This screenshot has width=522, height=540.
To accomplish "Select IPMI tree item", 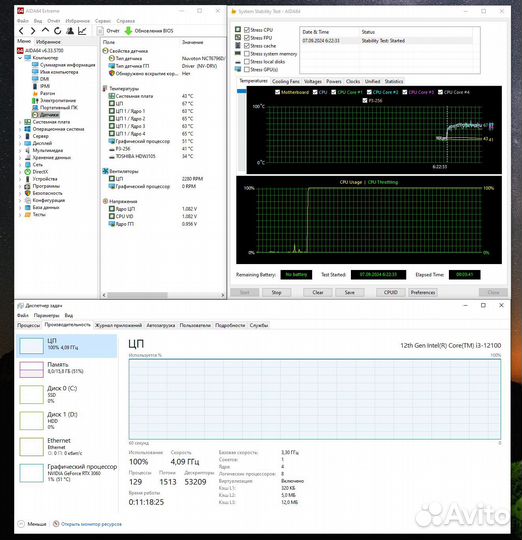I will (x=41, y=86).
